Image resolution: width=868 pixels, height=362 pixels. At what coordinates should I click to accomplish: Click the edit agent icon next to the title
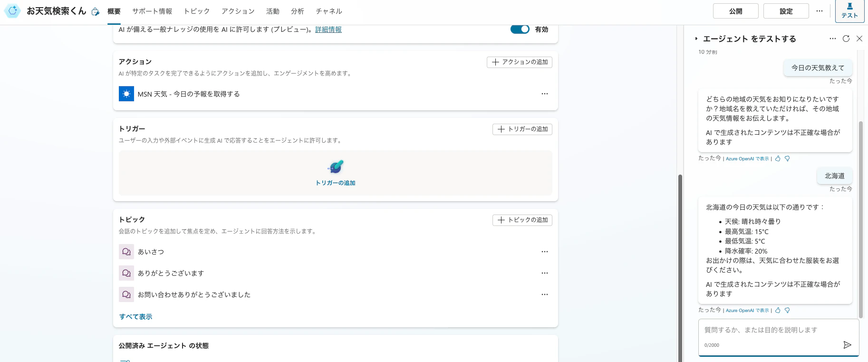(96, 12)
